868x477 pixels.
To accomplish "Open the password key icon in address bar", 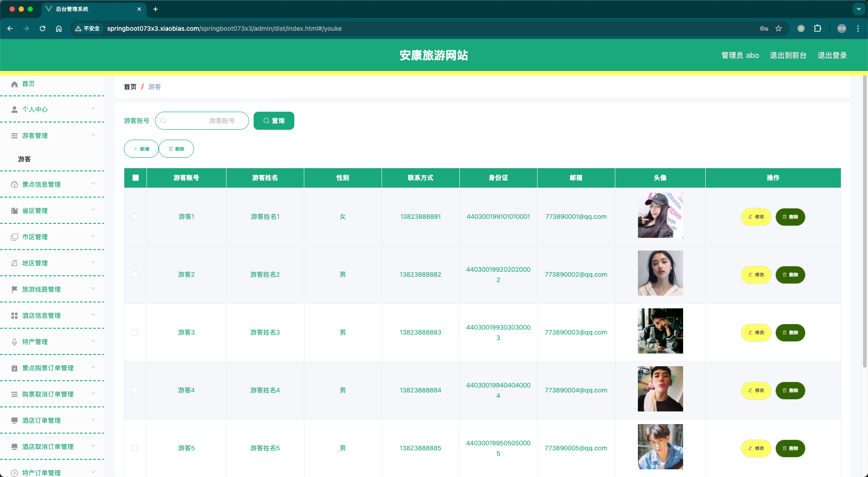I will (x=764, y=28).
